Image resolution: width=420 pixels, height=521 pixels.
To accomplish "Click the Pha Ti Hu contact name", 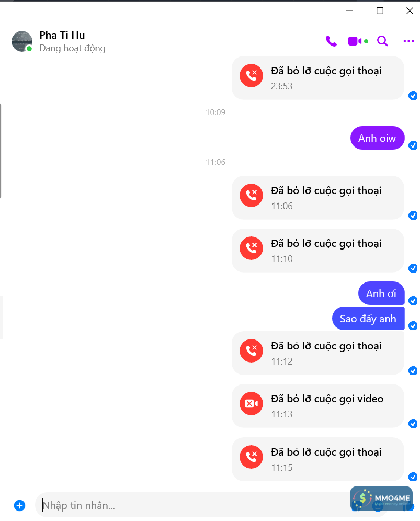I will [62, 35].
